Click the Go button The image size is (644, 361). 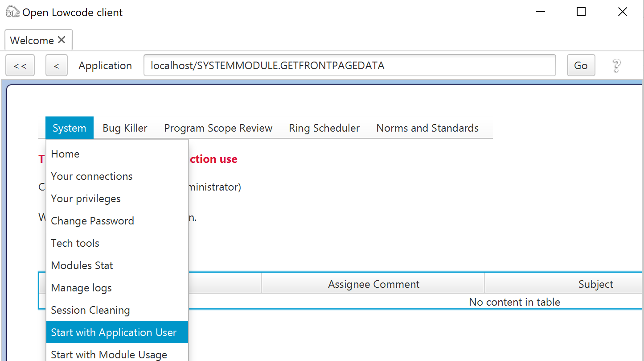(580, 66)
